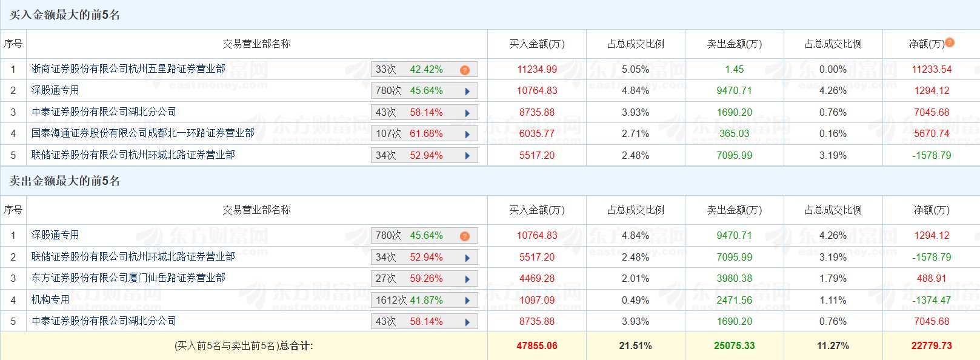
Task: Click blue arrow icon in 东方证券 row
Action: pyautogui.click(x=467, y=279)
